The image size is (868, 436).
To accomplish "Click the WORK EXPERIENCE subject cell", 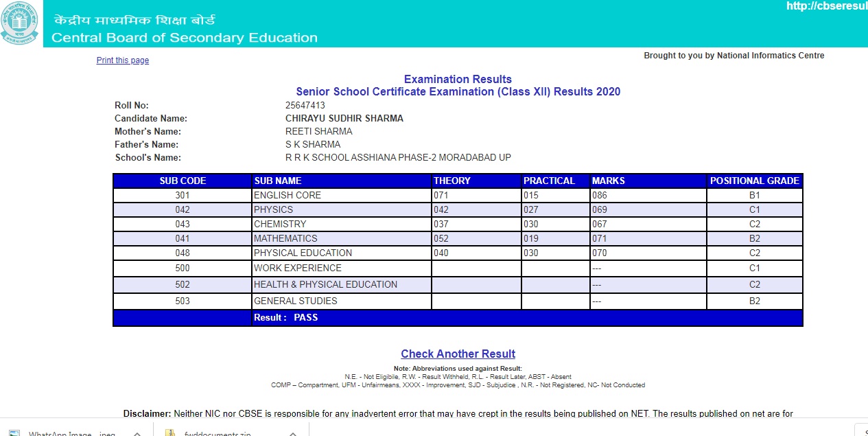I will pyautogui.click(x=342, y=268).
